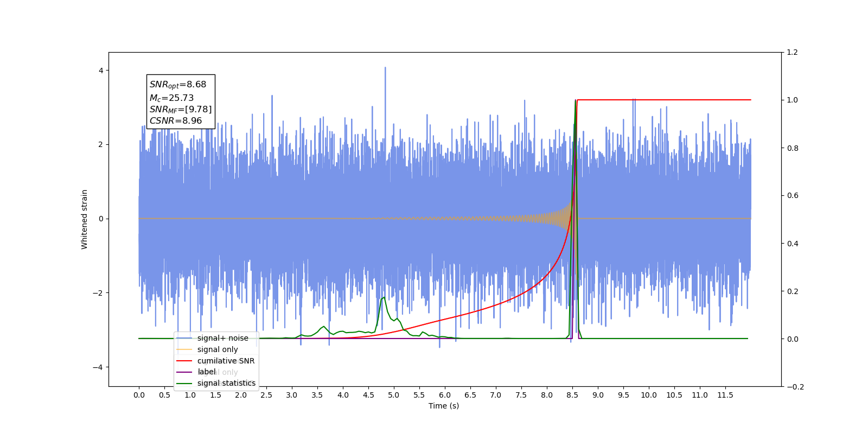Click the tallest blue noise spike above 4
868x434 pixels.
pos(385,69)
